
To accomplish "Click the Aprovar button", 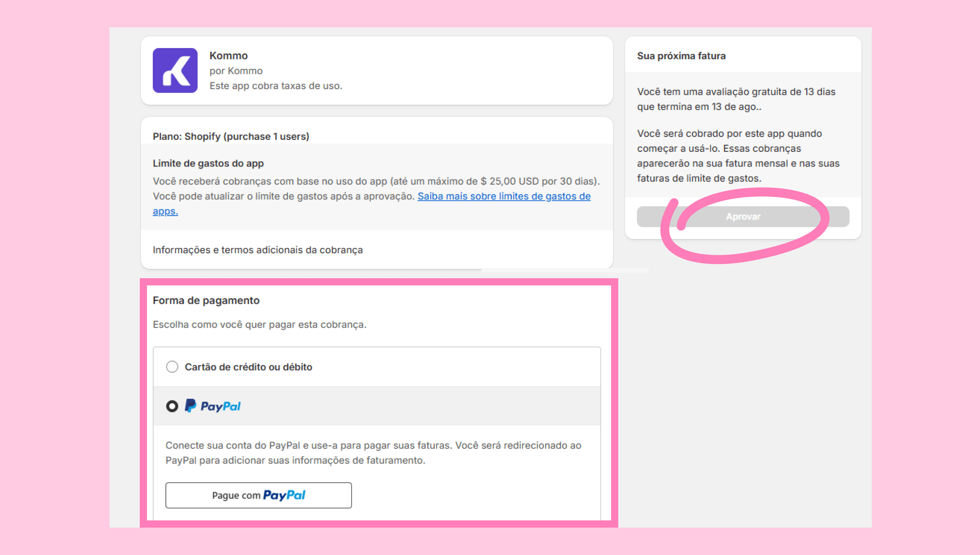I will click(743, 217).
